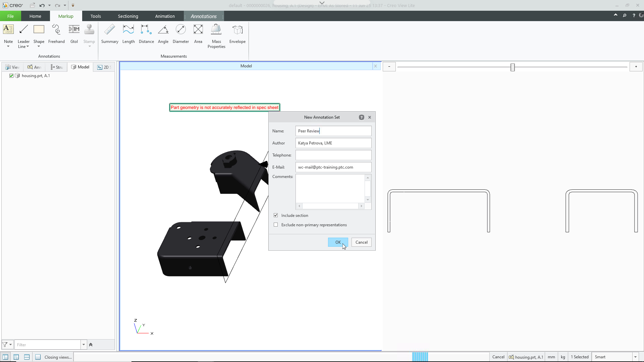The image size is (644, 362).
Task: Activate the Distance measurement tool
Action: click(x=146, y=34)
